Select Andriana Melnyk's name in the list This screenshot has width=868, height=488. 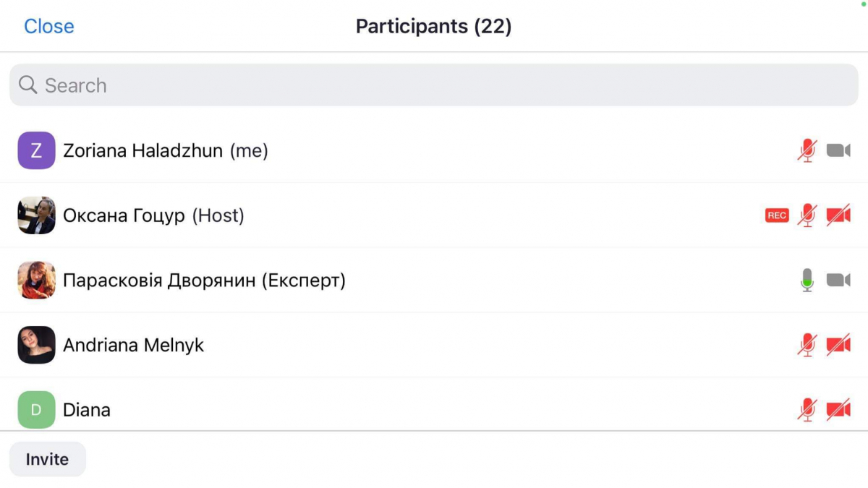coord(134,346)
